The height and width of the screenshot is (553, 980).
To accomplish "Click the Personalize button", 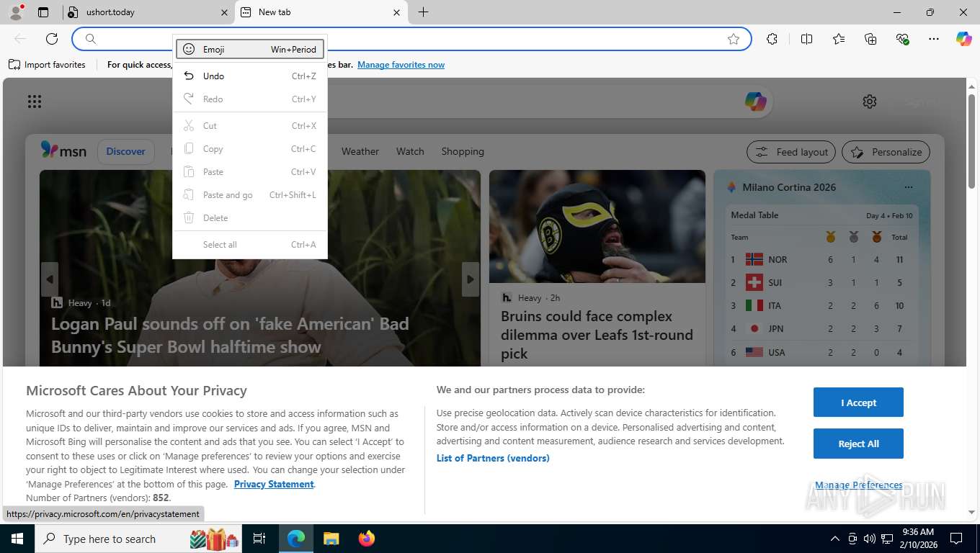I will click(886, 152).
